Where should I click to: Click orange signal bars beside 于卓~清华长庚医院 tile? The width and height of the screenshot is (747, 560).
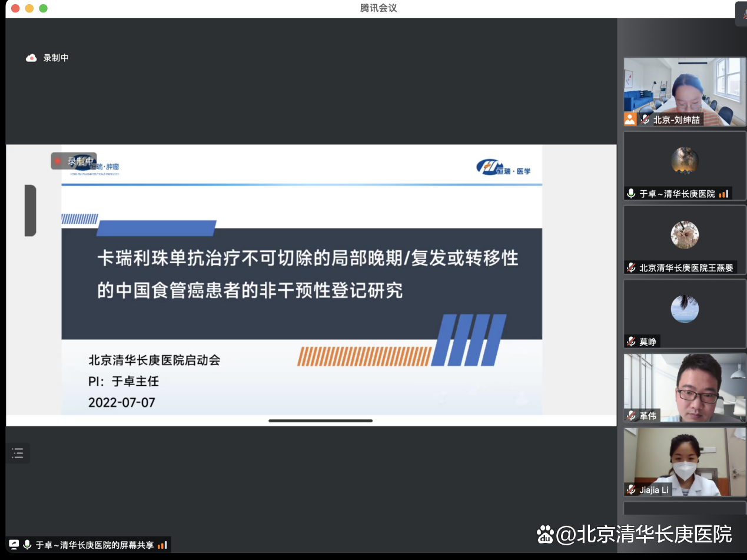click(723, 193)
